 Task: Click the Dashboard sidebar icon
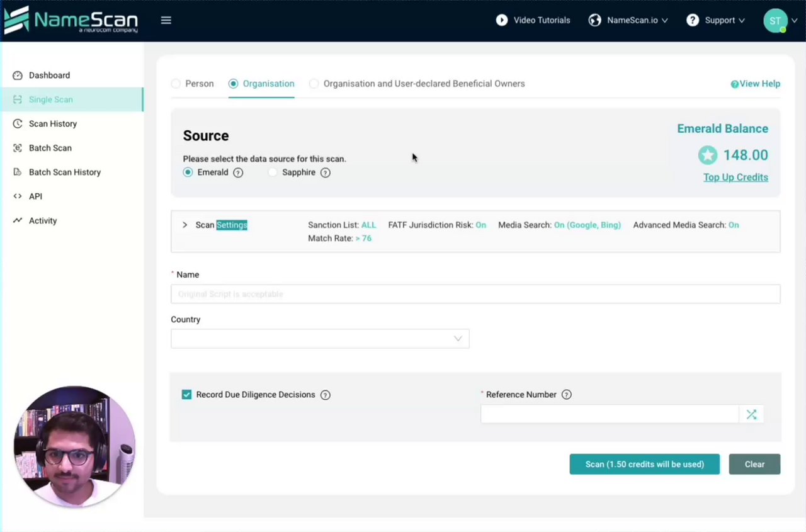18,76
